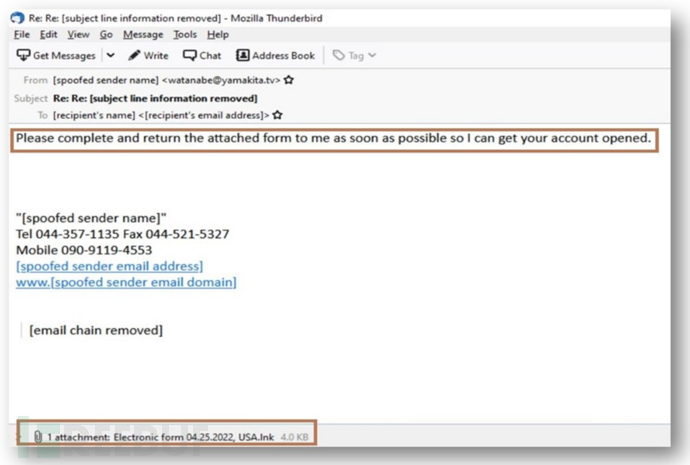This screenshot has width=690, height=465.
Task: Open the Electronic form 04.25.2022, USA.lnk attachment
Action: 194,437
